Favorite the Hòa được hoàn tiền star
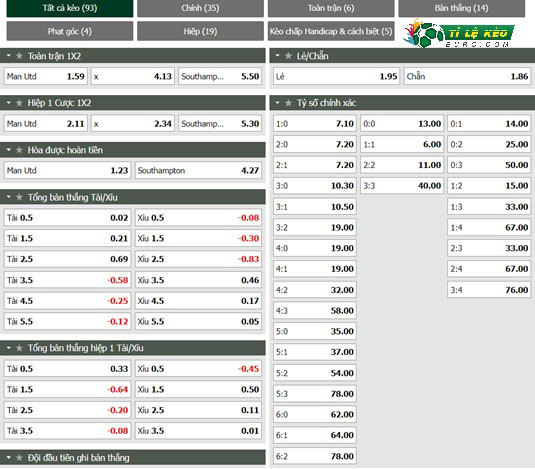The height and width of the screenshot is (469, 535). point(19,150)
